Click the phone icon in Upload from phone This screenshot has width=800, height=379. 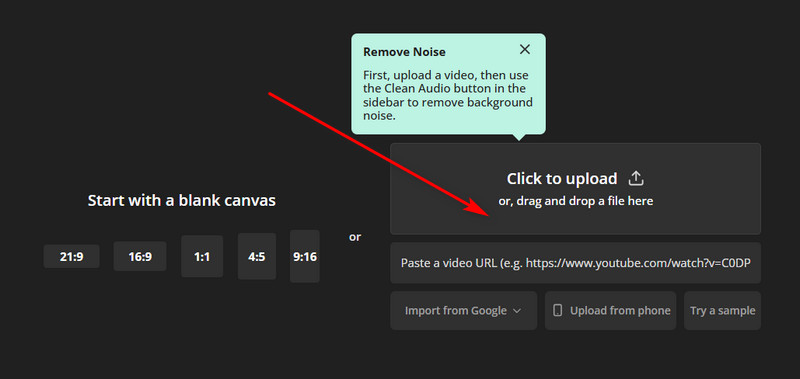[558, 310]
